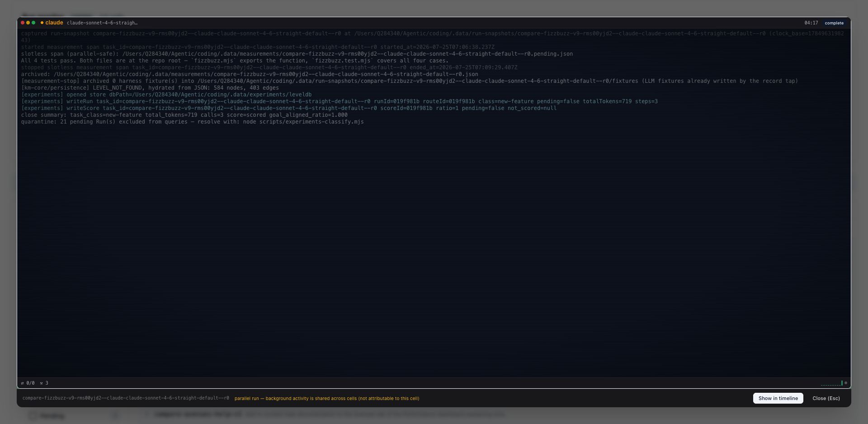This screenshot has height=424, width=868.
Task: Click the 'stopped slotless measurement span' line
Action: click(x=269, y=67)
